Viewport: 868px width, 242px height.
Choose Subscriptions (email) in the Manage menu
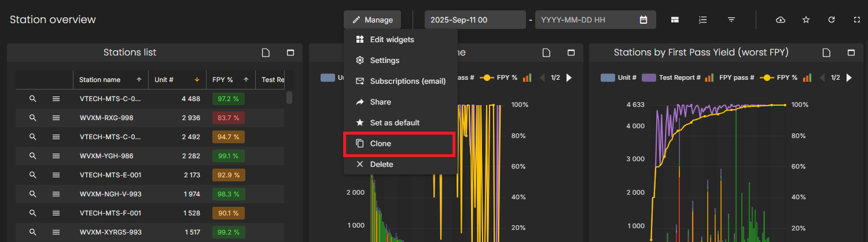click(400, 81)
